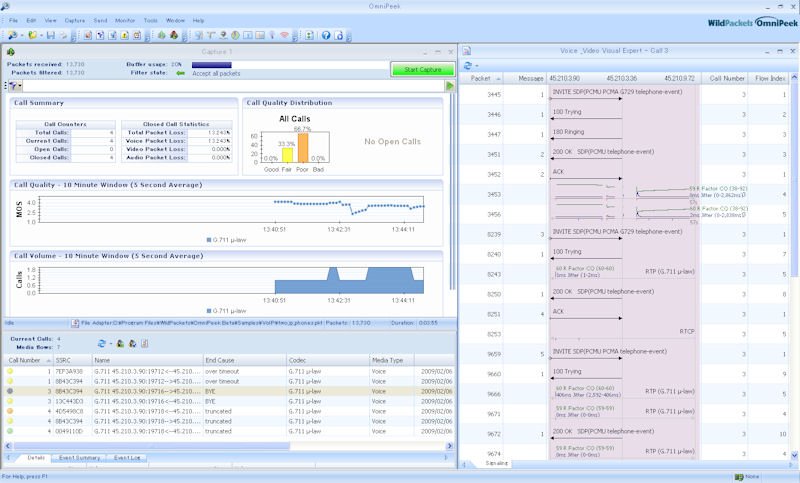Open the Send menu

coord(100,20)
